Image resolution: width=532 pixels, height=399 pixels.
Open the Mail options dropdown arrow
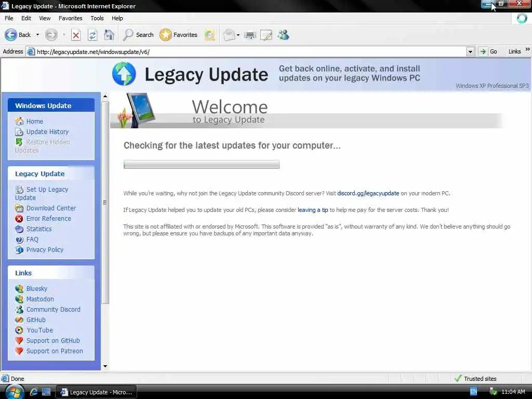238,35
